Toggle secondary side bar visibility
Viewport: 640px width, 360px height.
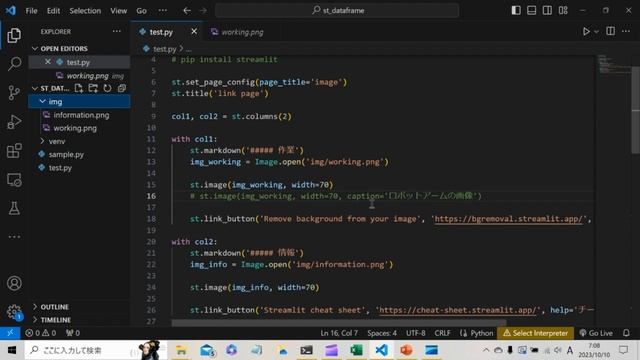(x=547, y=10)
